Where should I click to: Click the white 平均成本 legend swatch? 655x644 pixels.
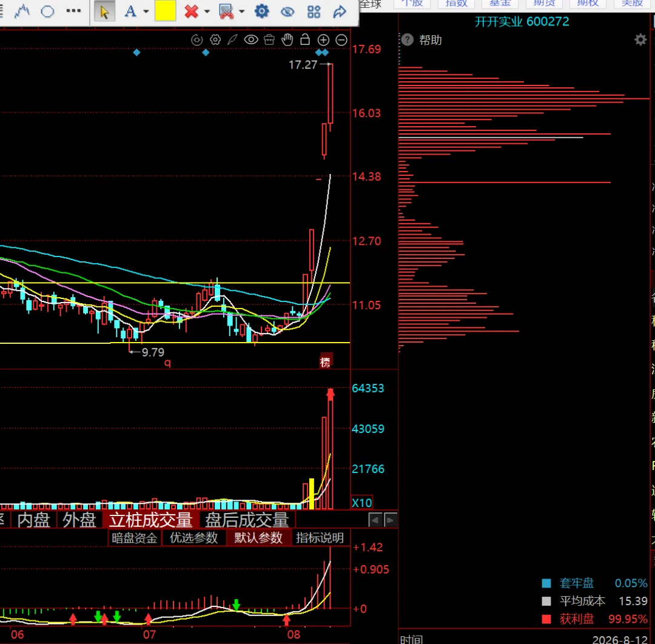(x=546, y=601)
